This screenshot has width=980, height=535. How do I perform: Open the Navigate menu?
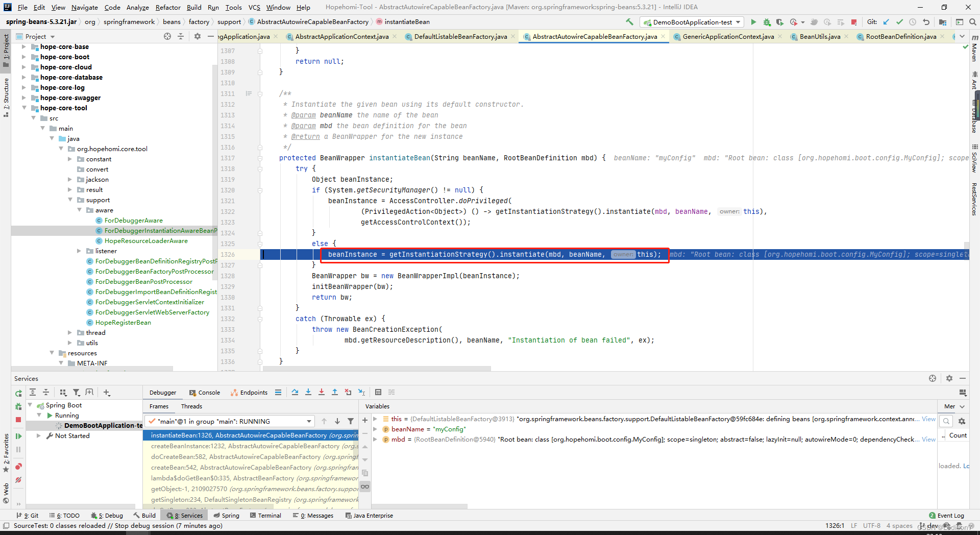[x=85, y=7]
